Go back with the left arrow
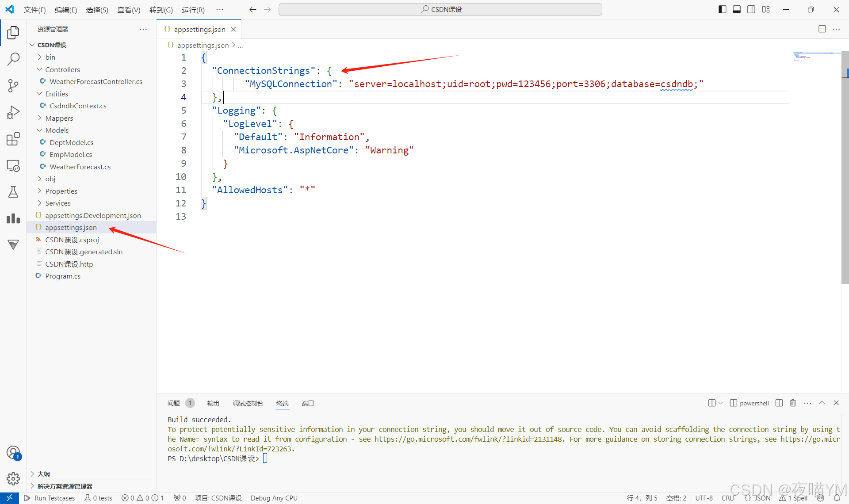This screenshot has width=849, height=504. (x=252, y=9)
